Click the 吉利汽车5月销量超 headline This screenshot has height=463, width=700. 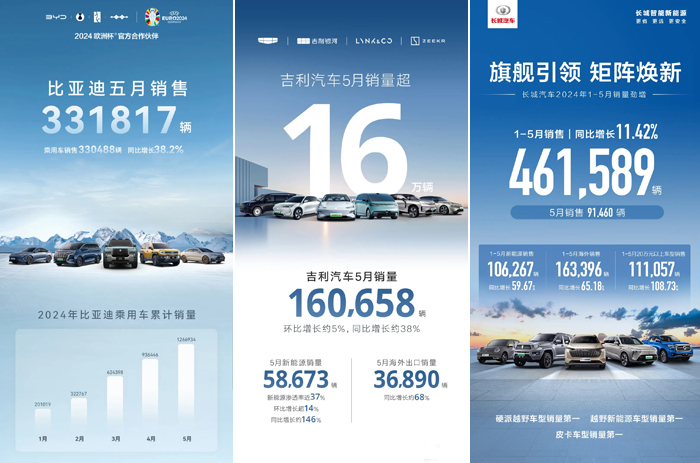point(346,81)
